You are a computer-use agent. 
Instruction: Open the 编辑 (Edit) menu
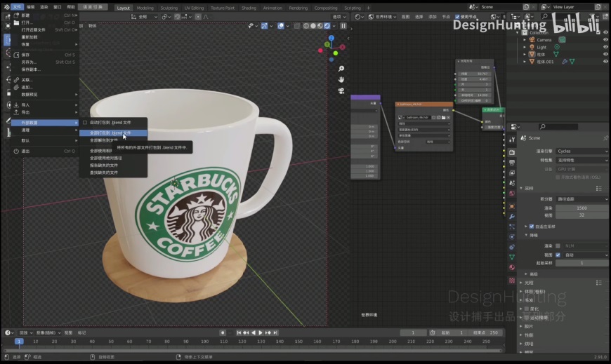pyautogui.click(x=30, y=7)
